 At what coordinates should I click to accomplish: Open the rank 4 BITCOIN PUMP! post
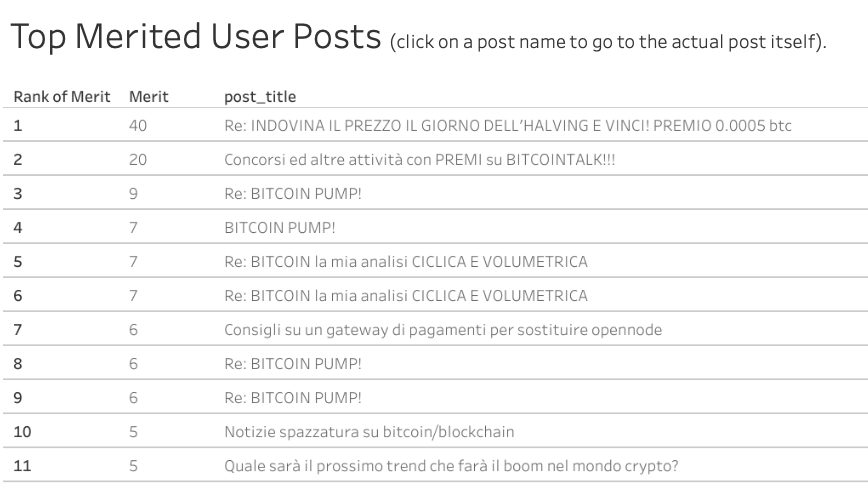click(x=280, y=228)
